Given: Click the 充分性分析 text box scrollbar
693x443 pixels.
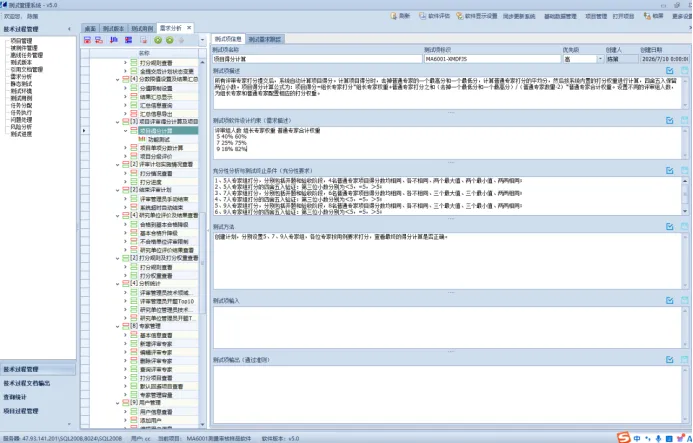Looking at the screenshot, I should point(685,196).
